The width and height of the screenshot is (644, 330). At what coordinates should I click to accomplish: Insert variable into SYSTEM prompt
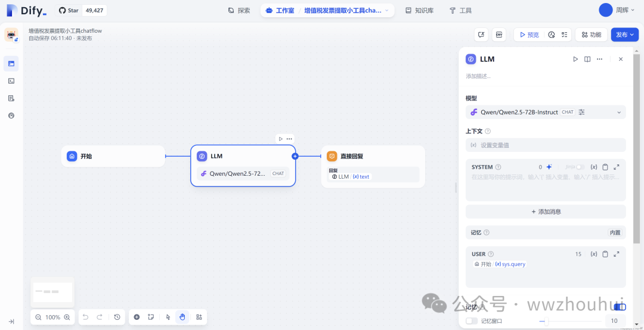click(593, 167)
